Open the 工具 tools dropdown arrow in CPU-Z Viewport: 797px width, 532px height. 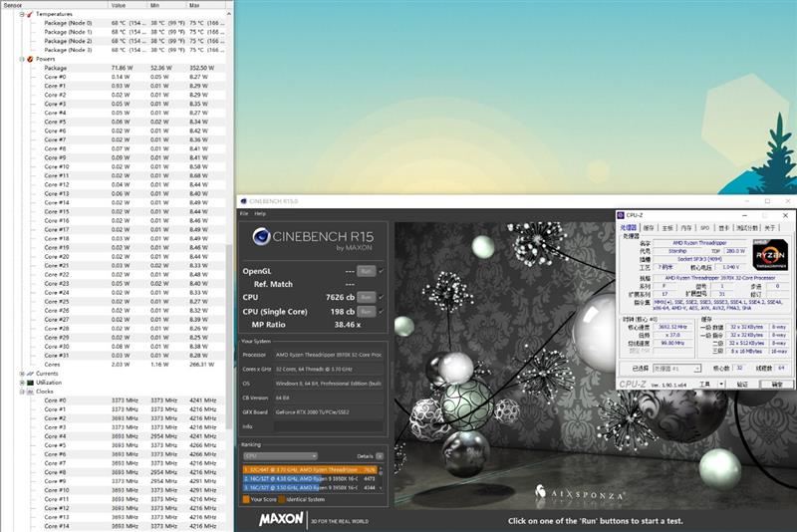pyautogui.click(x=721, y=385)
